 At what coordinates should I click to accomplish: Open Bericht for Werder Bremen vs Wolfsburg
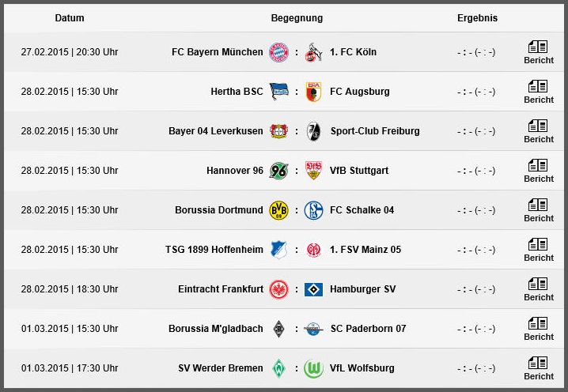pos(538,368)
